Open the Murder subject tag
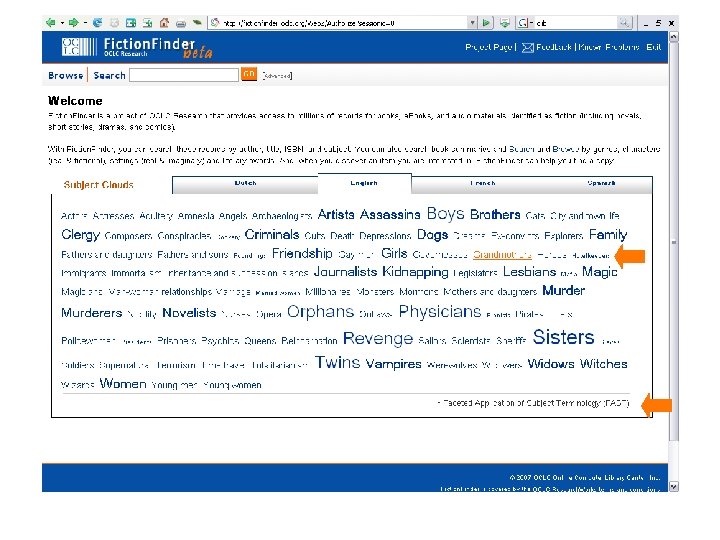720x540 pixels. click(x=563, y=291)
